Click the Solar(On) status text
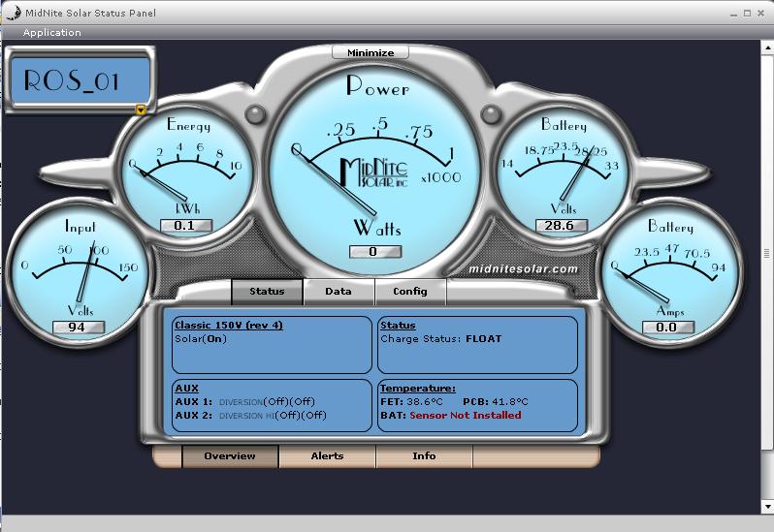The width and height of the screenshot is (774, 532). pyautogui.click(x=201, y=339)
